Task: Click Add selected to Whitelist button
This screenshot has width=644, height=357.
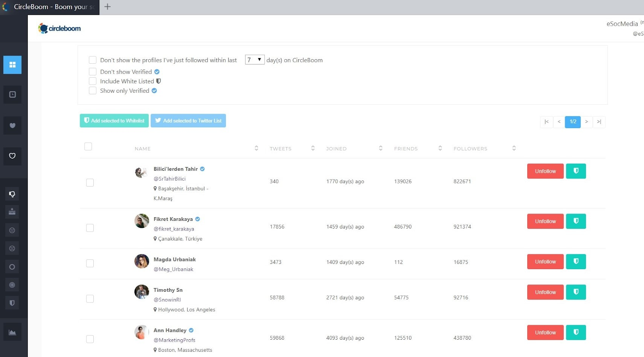Action: point(114,120)
